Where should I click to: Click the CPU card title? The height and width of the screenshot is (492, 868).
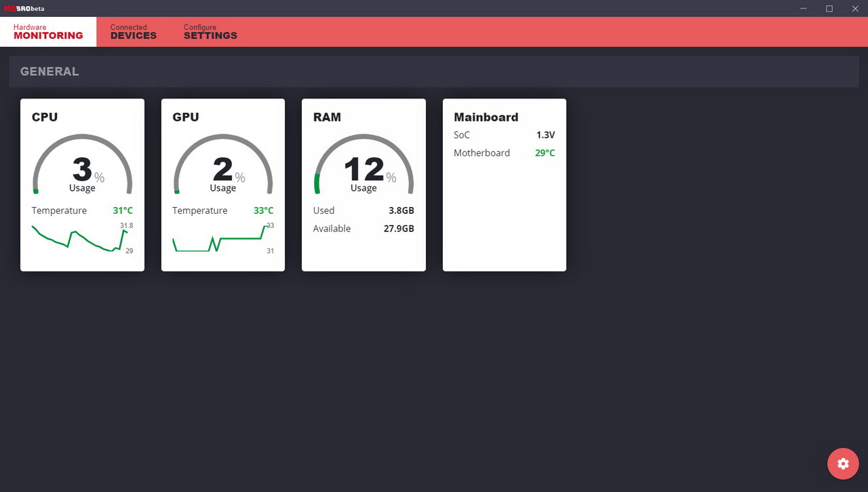pyautogui.click(x=45, y=117)
